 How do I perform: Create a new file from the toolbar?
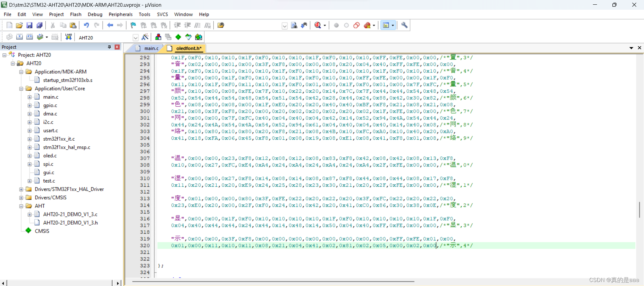click(9, 25)
